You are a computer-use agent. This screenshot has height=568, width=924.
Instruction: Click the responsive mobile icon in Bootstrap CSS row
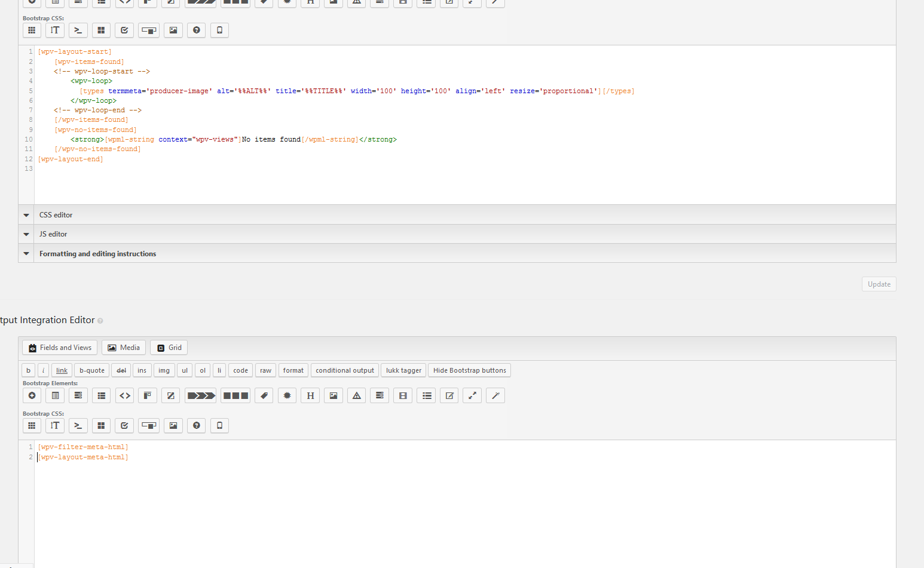[219, 425]
